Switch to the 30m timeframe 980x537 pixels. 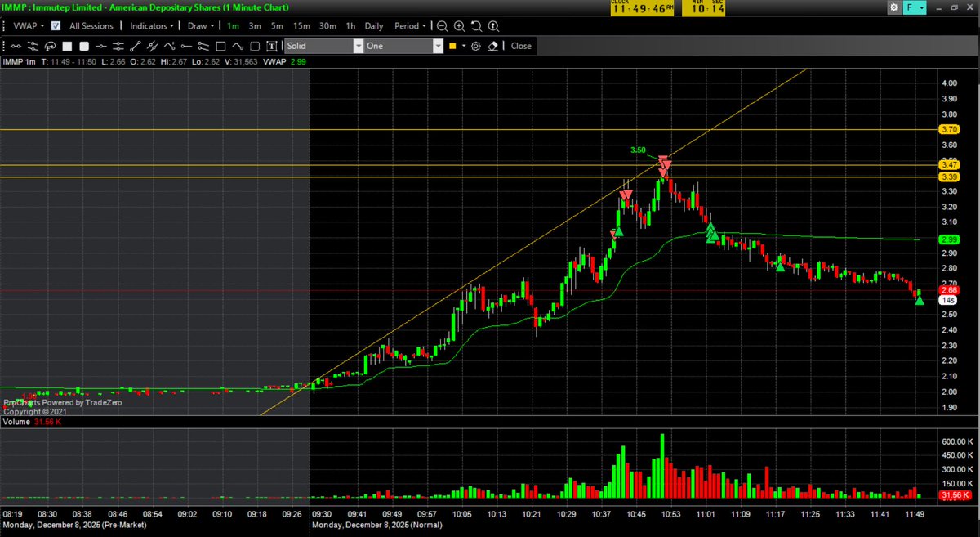327,25
